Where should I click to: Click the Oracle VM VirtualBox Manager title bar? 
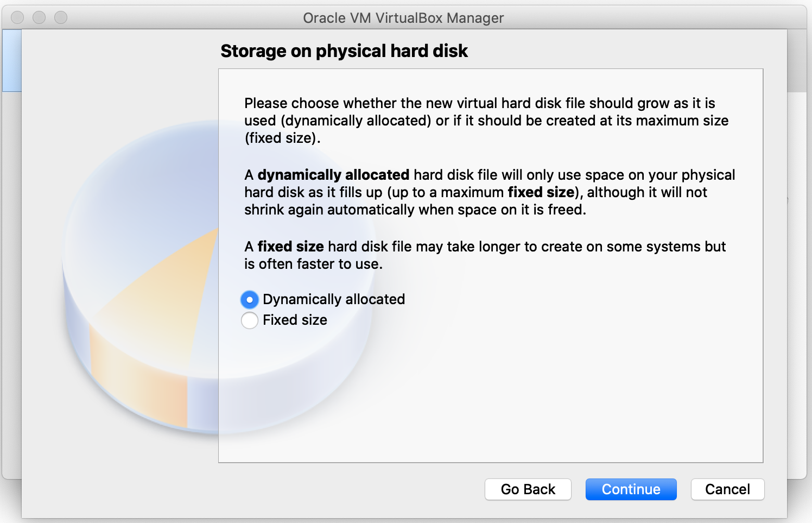403,18
